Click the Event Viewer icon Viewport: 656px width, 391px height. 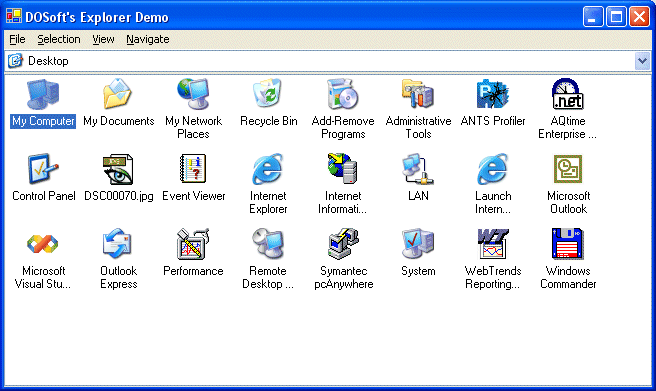193,169
